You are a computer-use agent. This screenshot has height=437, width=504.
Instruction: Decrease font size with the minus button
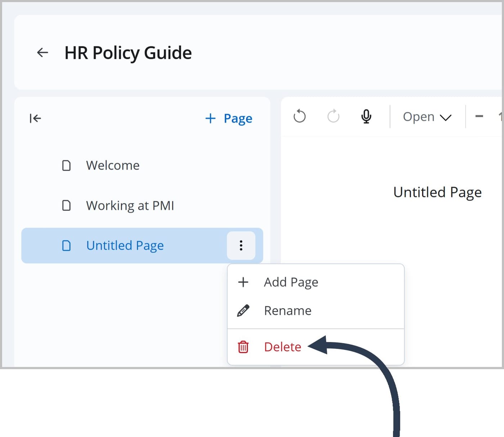(x=479, y=116)
